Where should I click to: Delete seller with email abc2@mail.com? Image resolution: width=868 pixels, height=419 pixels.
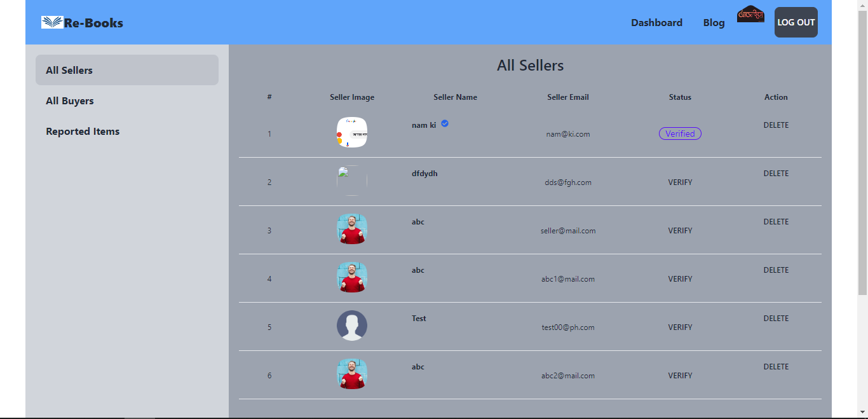tap(776, 367)
